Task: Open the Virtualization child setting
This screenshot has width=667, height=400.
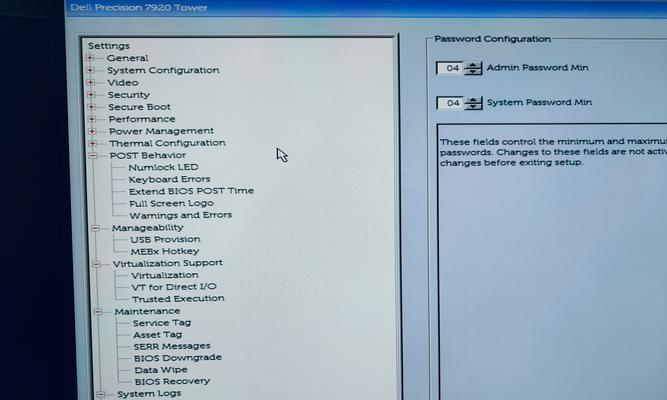Action: click(x=165, y=275)
